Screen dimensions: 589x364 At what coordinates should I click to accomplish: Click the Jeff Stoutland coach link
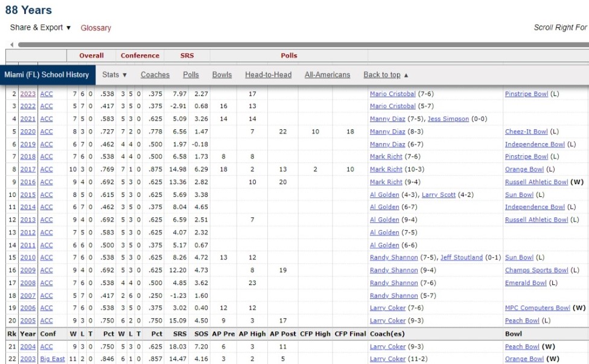[462, 258]
